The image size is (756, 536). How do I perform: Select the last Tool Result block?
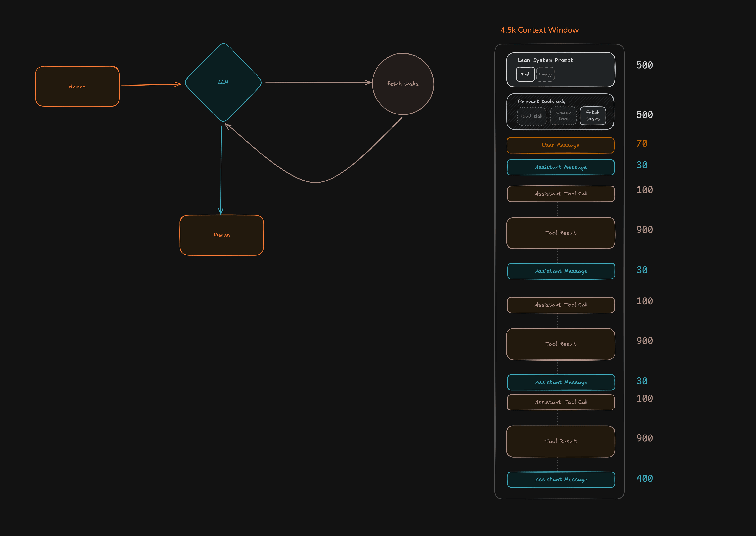(x=561, y=442)
